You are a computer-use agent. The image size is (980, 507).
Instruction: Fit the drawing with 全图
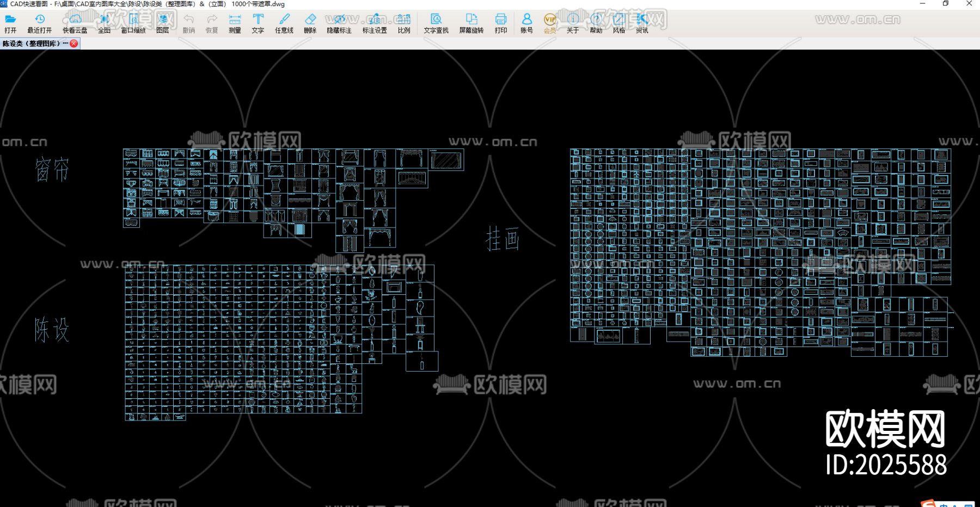coord(105,23)
